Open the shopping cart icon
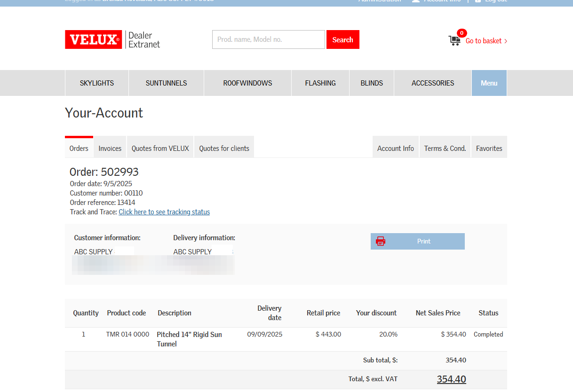 click(x=454, y=41)
